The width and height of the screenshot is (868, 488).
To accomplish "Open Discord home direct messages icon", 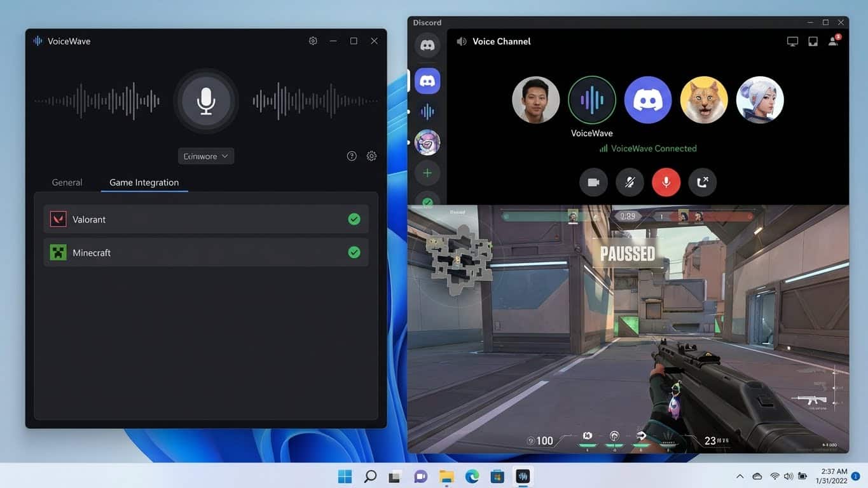I will click(x=427, y=46).
